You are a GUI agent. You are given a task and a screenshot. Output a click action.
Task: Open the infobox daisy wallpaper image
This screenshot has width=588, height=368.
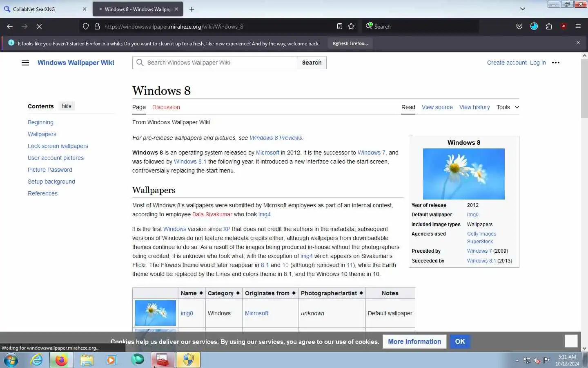(x=464, y=174)
